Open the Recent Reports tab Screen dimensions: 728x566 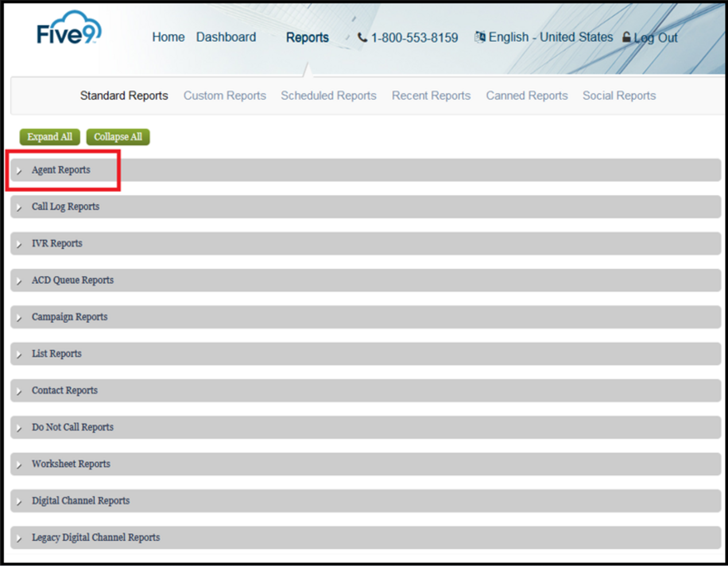point(431,95)
